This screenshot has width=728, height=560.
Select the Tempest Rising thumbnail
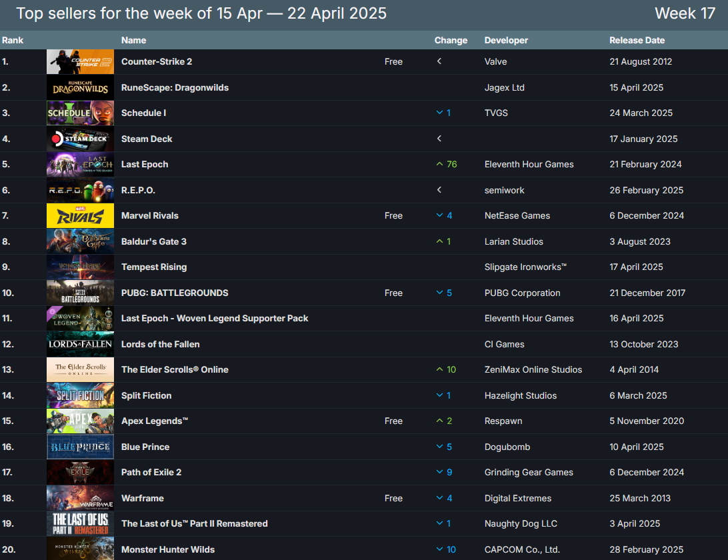coord(80,267)
